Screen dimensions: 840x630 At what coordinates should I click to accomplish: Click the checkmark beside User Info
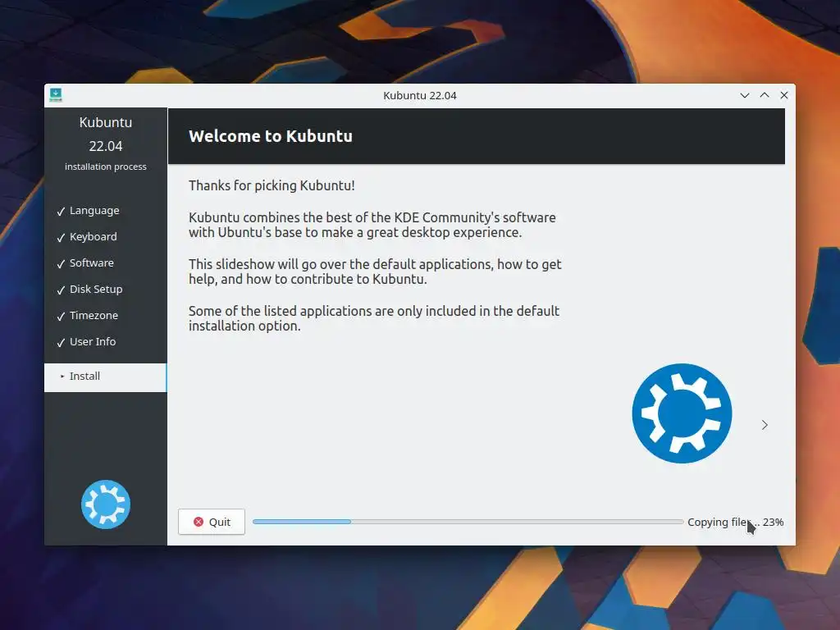coord(61,343)
